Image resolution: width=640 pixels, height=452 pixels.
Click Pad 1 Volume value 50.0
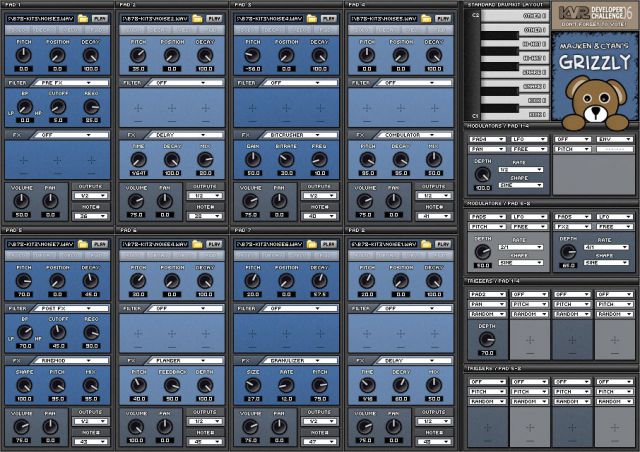(x=22, y=215)
